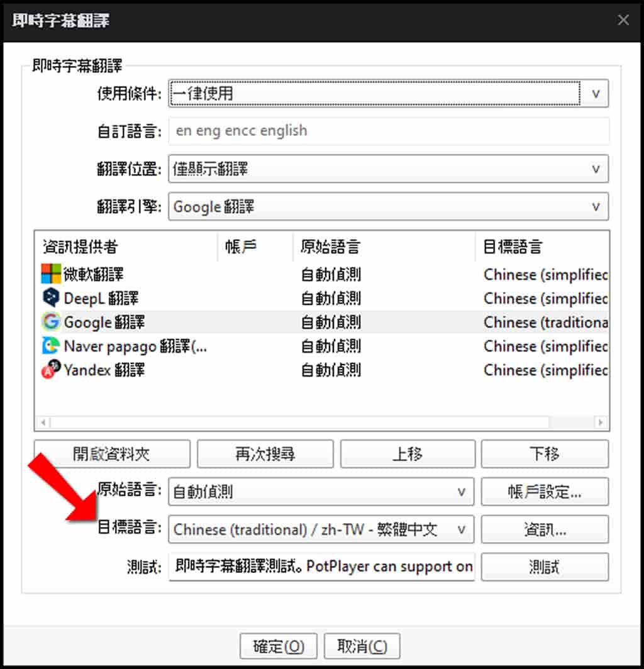Open the 目標語言 dropdown
The height and width of the screenshot is (669, 644).
(321, 529)
